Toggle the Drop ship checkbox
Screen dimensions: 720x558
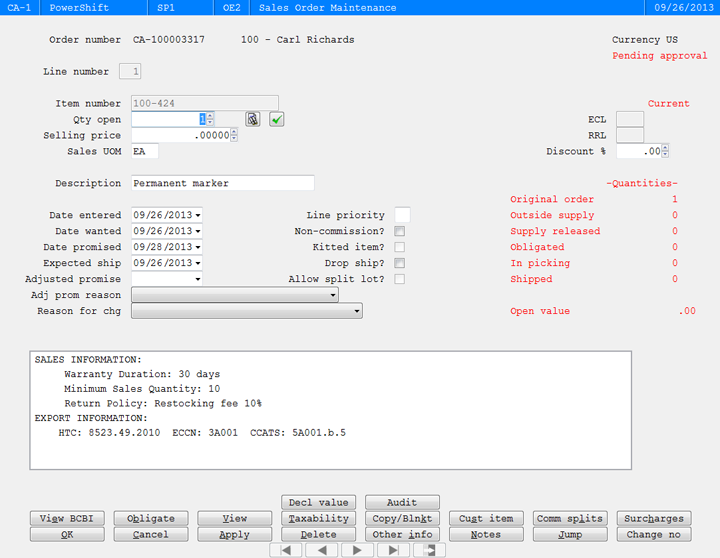pos(399,263)
